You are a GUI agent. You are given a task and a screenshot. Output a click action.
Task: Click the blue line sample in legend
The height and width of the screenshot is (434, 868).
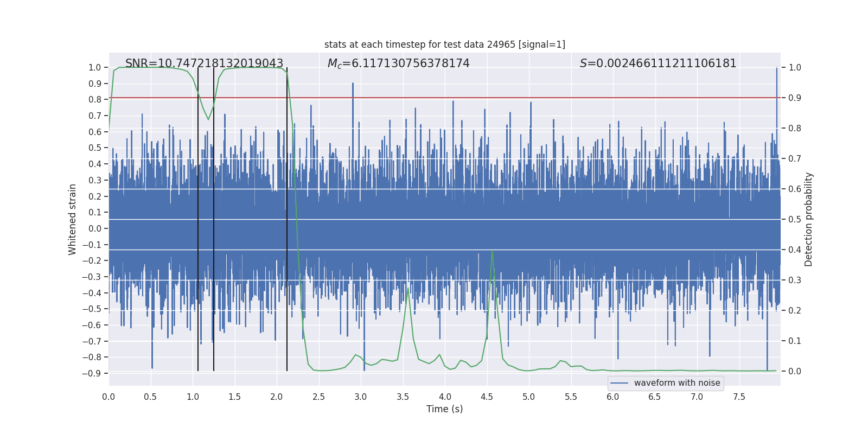619,383
